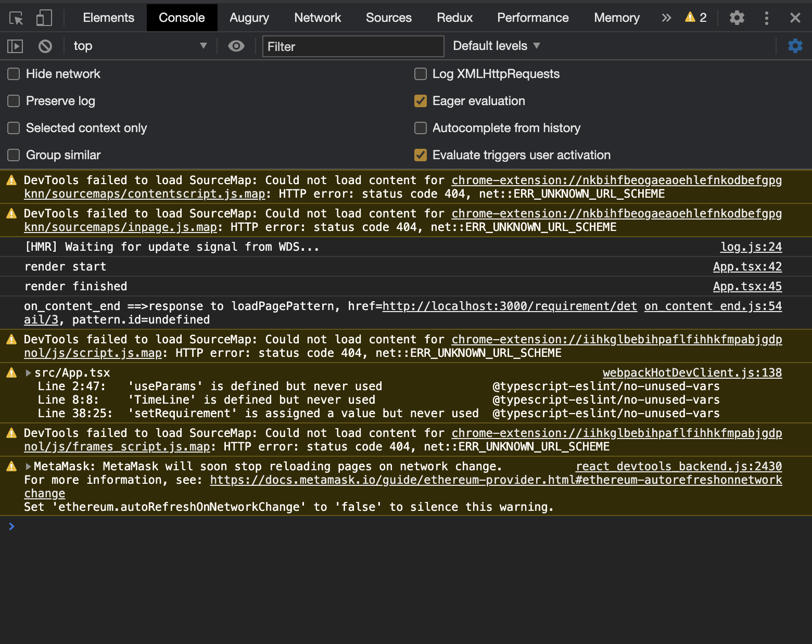Image resolution: width=812 pixels, height=644 pixels.
Task: Toggle the device toolbar icon
Action: (x=44, y=18)
